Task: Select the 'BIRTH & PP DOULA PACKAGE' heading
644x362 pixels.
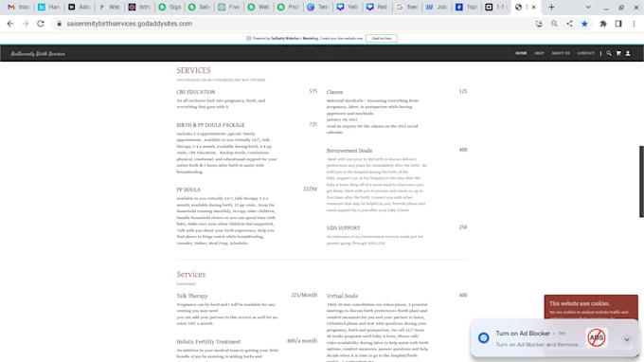Action: tap(210, 125)
